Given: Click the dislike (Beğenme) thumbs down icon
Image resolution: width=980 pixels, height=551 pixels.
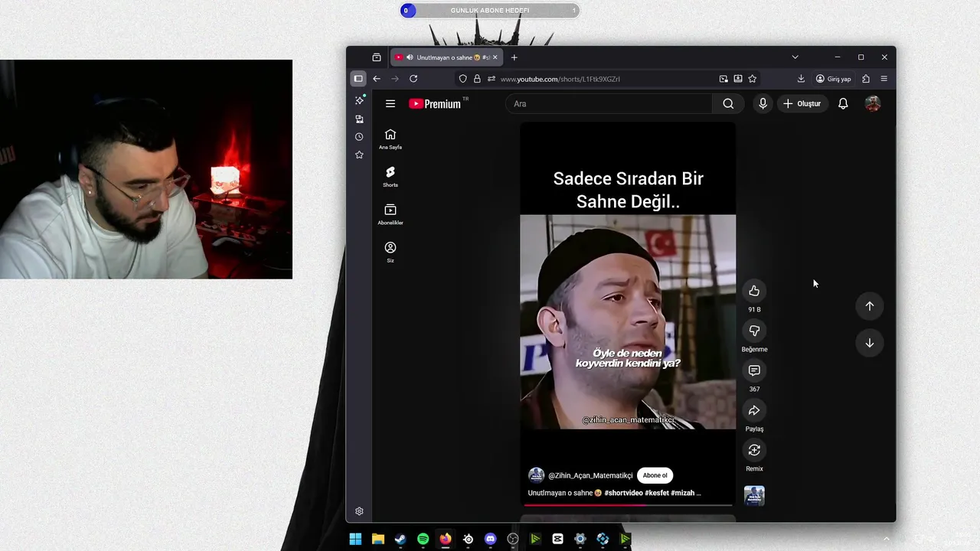Looking at the screenshot, I should (754, 331).
